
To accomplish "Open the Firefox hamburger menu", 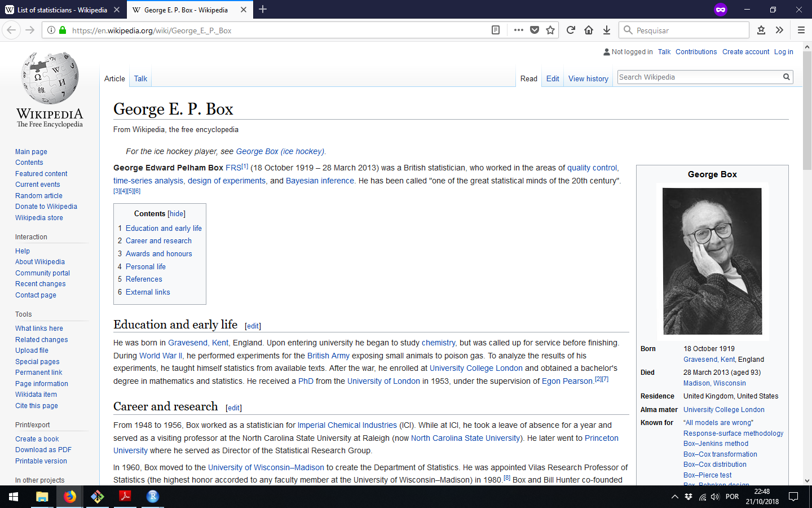I will click(x=801, y=30).
